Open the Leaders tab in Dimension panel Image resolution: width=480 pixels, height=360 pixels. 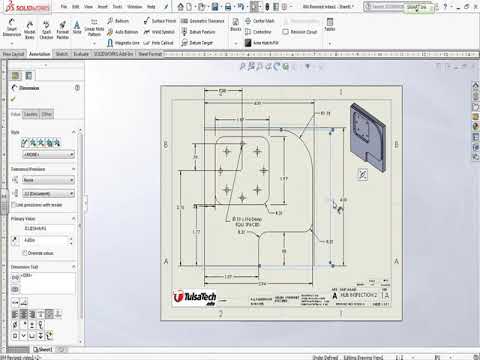(30, 114)
